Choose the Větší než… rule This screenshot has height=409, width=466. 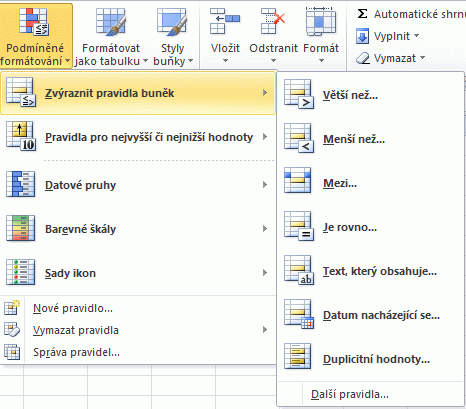[370, 95]
